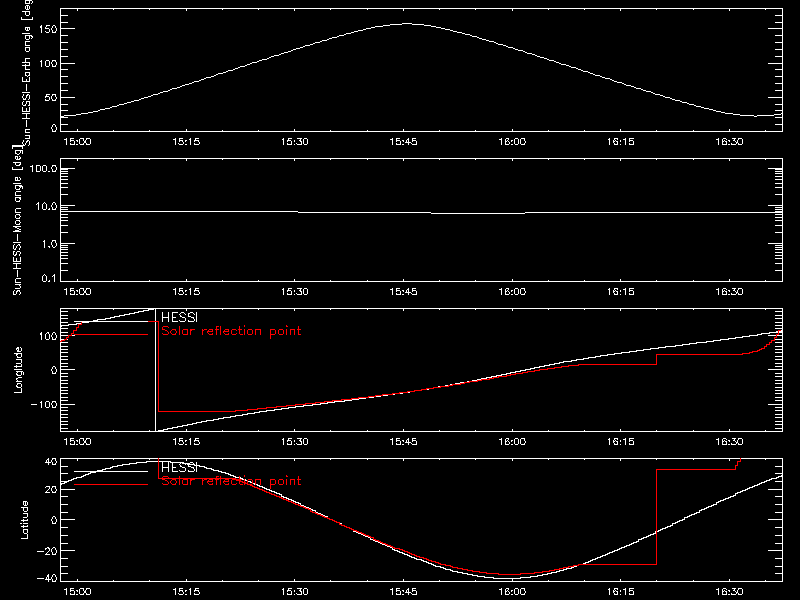Viewport: 800px width, 600px height.
Task: Click 15:15 time label under Moon angle plot
Action: coord(186,292)
